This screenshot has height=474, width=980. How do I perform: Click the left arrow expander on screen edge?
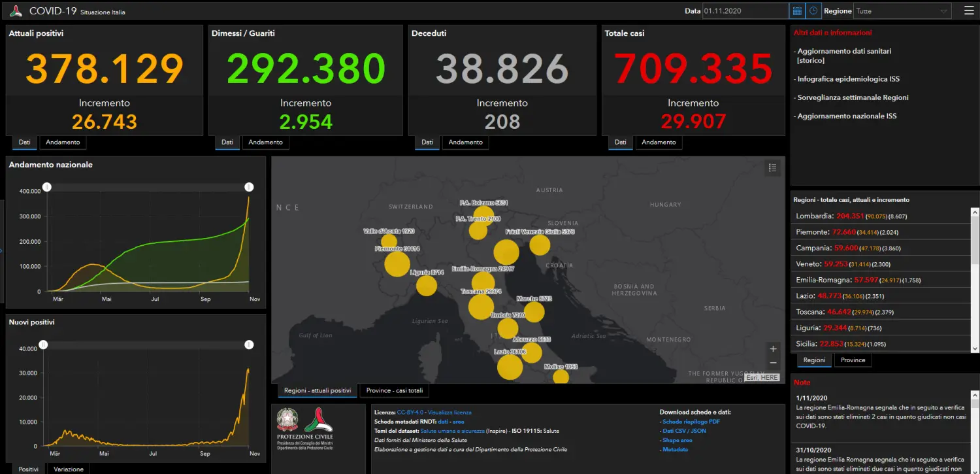[2, 250]
